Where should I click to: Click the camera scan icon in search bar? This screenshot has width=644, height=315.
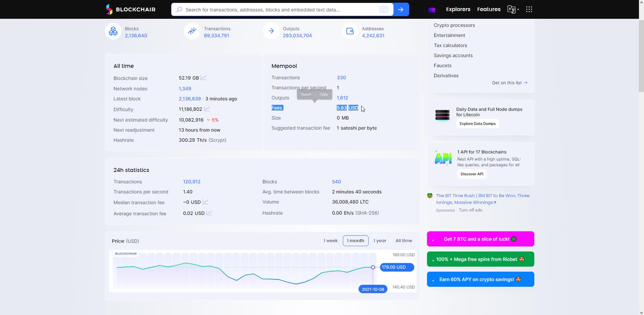click(384, 10)
